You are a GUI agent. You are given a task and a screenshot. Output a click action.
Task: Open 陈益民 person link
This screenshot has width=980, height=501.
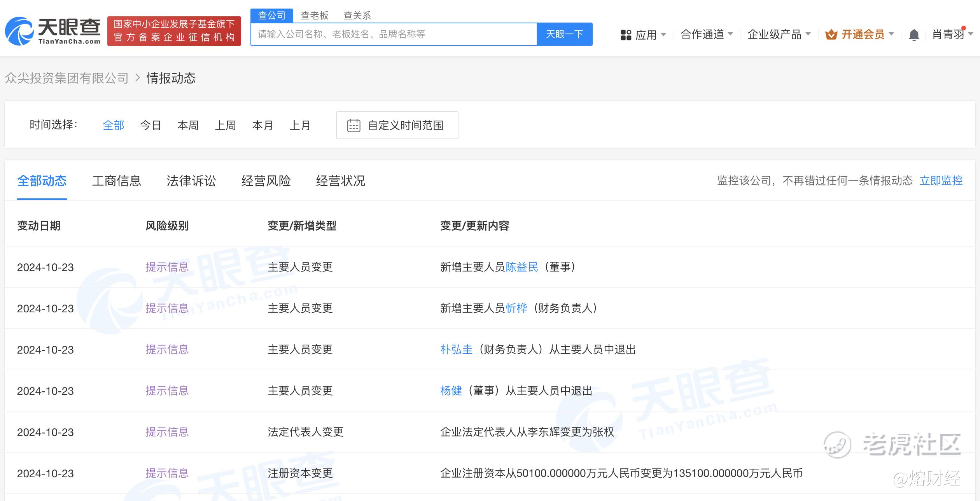point(522,267)
